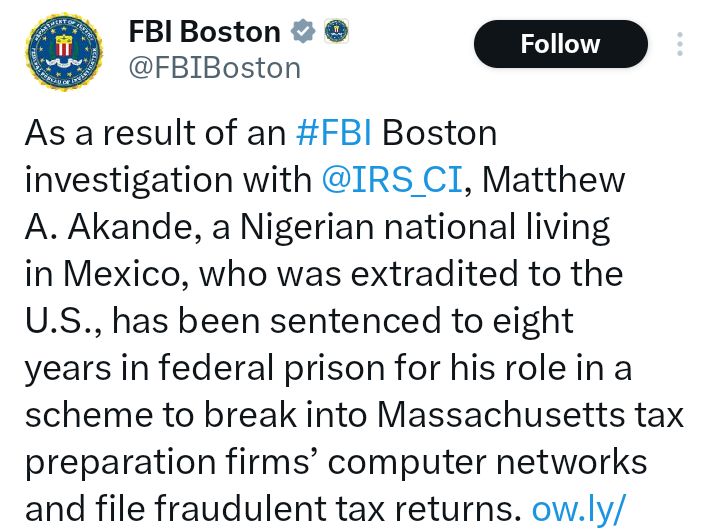Click the @FBIBoston handle
The width and height of the screenshot is (720, 532).
click(214, 68)
